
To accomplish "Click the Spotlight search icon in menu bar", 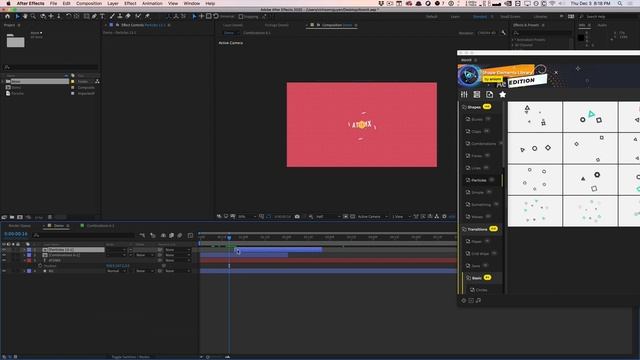I will [x=620, y=3].
